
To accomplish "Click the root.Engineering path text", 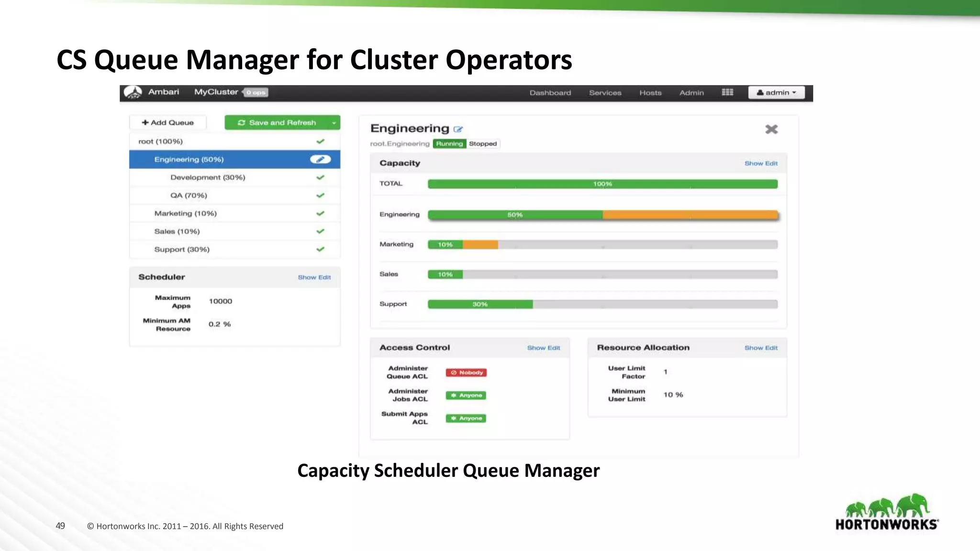I will [x=400, y=143].
